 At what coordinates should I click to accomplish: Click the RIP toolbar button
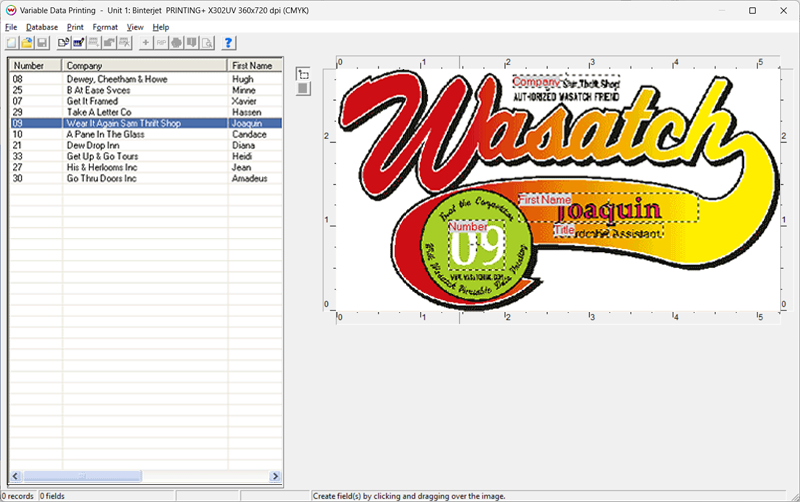161,43
